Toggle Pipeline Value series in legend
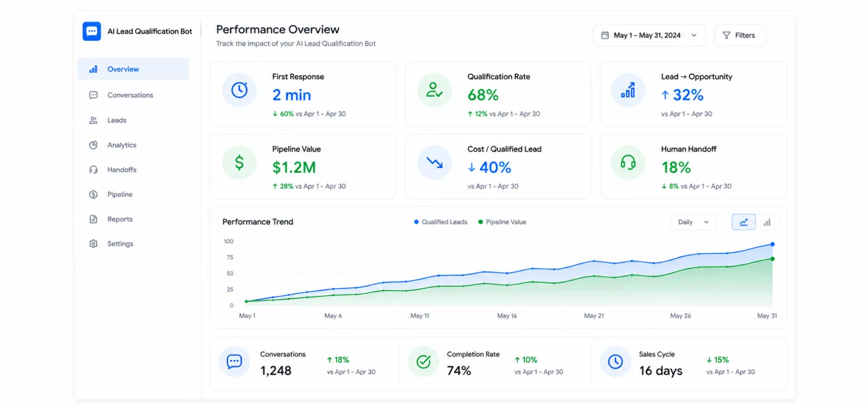 [x=502, y=222]
